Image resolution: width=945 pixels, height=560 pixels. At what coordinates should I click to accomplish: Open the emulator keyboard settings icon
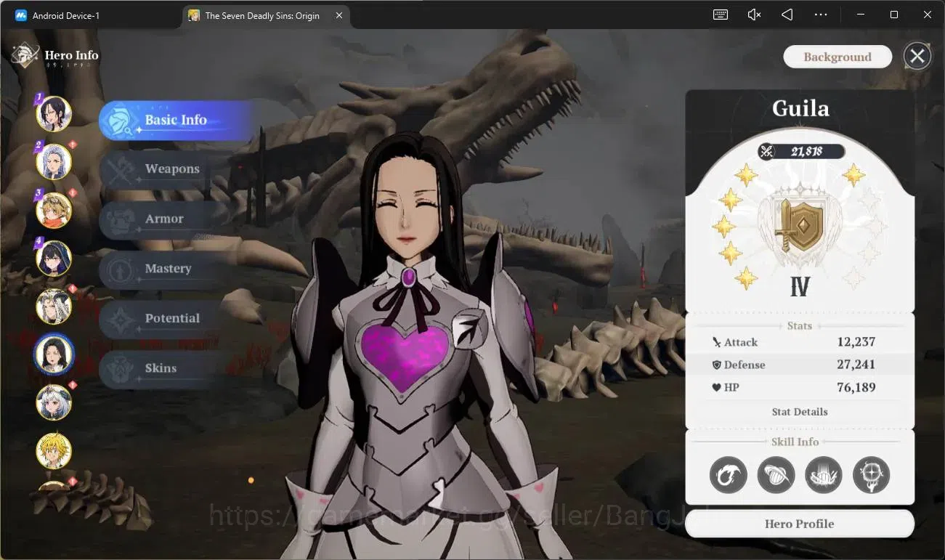721,15
